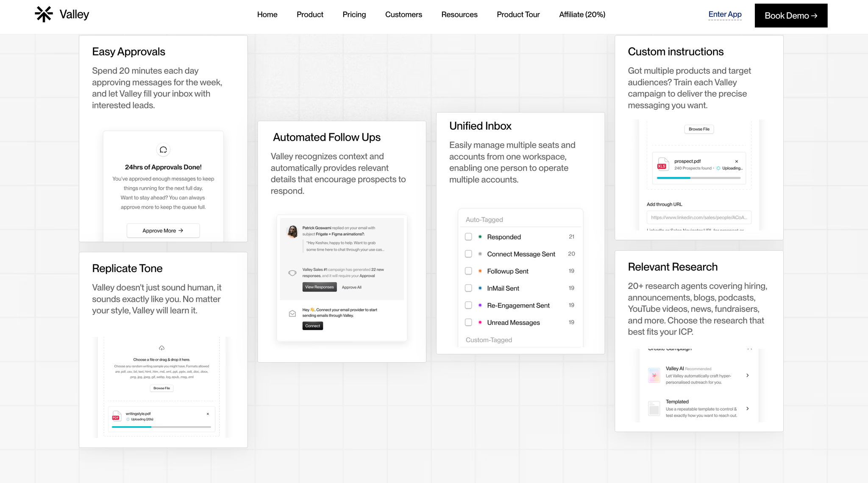Go to Pricing in the navigation

tap(354, 14)
